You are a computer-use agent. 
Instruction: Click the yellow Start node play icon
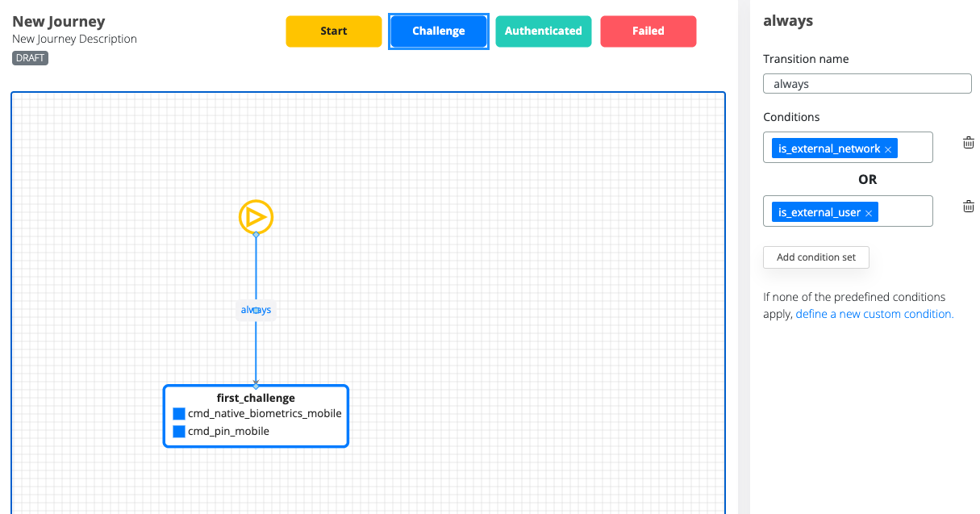point(256,216)
